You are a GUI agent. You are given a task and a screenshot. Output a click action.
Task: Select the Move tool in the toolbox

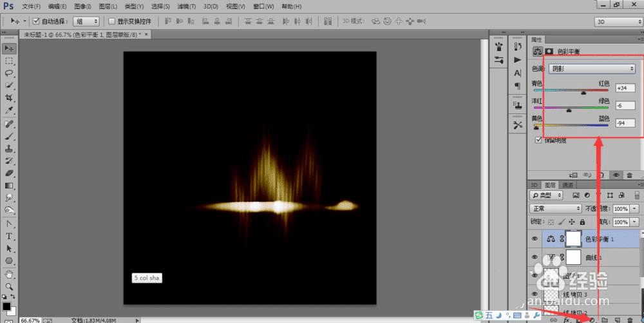click(8, 48)
